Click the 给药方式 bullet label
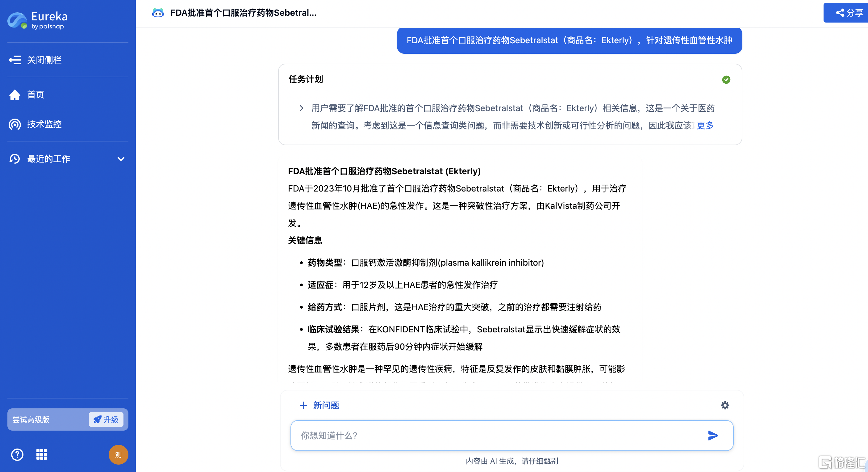 coord(325,307)
